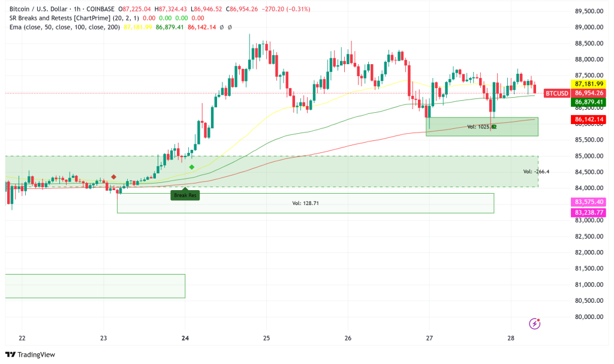The height and width of the screenshot is (364, 614).
Task: Select the Ema (close, 50...) indicator legend
Action: pyautogui.click(x=65, y=28)
